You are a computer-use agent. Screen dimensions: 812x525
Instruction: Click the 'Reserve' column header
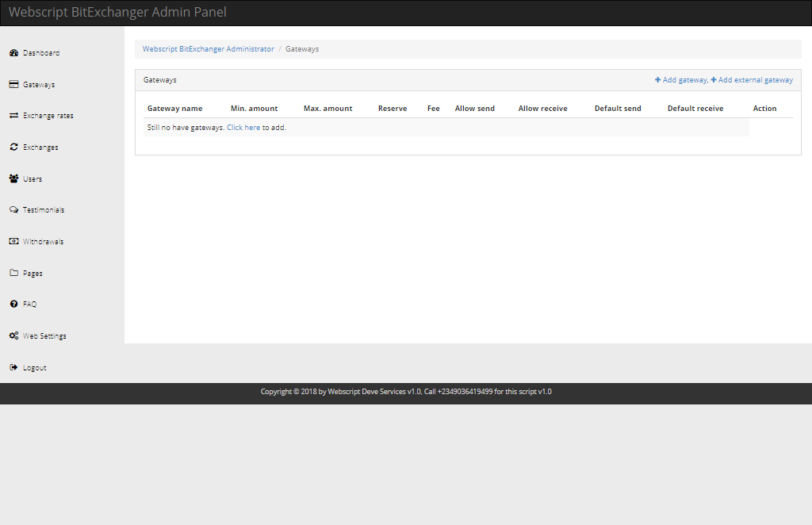tap(393, 108)
